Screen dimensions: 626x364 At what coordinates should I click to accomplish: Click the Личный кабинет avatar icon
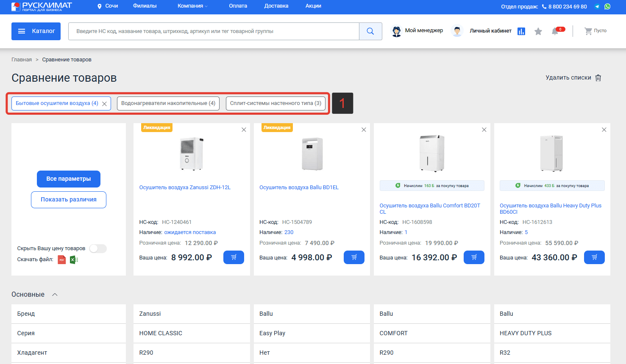point(457,31)
